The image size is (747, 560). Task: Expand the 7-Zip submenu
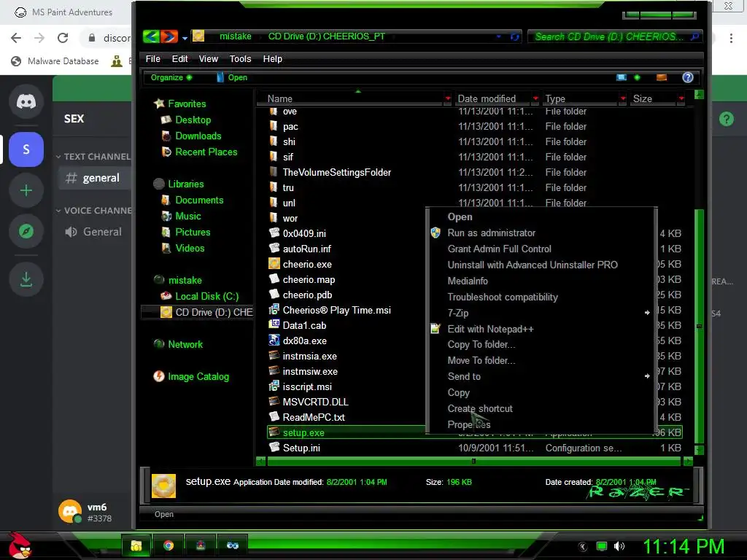point(541,314)
